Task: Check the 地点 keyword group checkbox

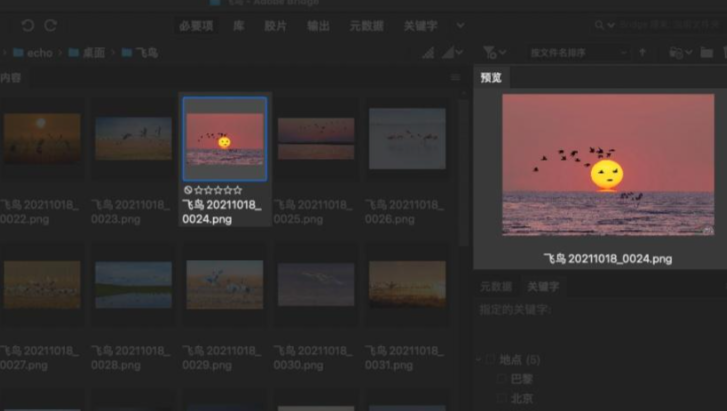Action: [490, 360]
